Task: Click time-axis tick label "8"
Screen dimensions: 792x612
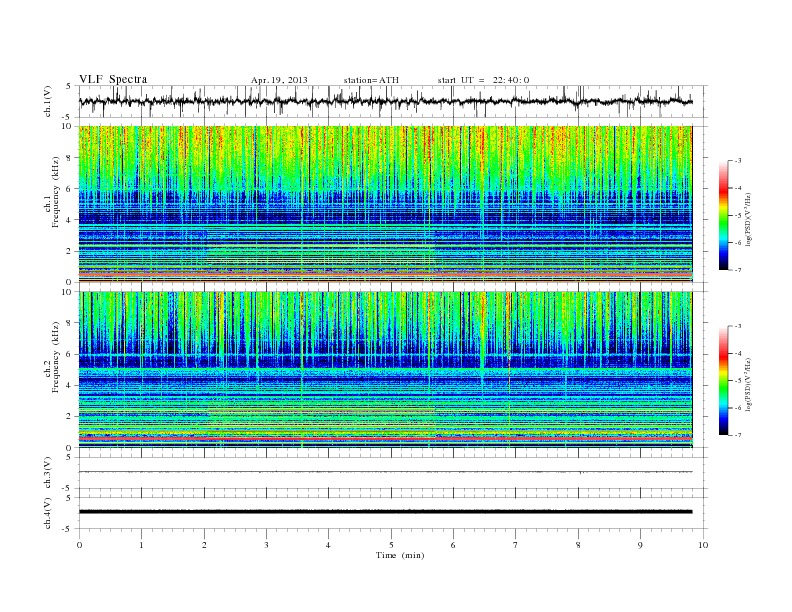Action: tap(578, 545)
